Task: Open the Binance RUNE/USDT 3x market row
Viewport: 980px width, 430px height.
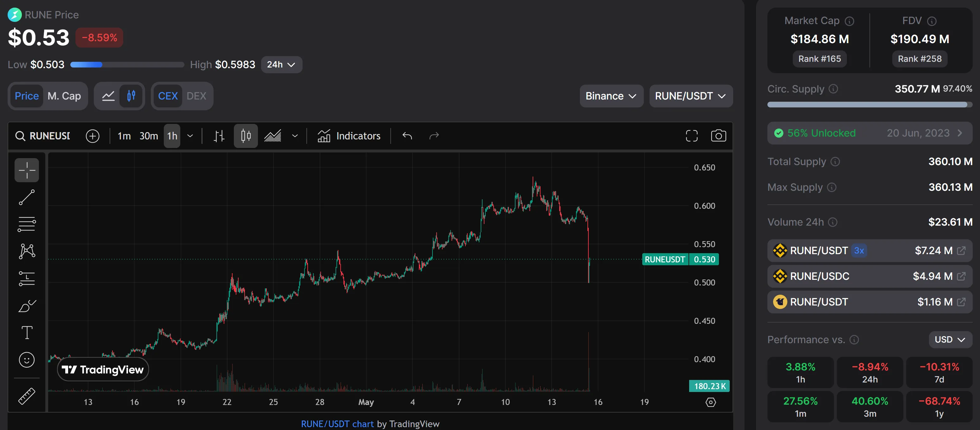Action: (869, 250)
